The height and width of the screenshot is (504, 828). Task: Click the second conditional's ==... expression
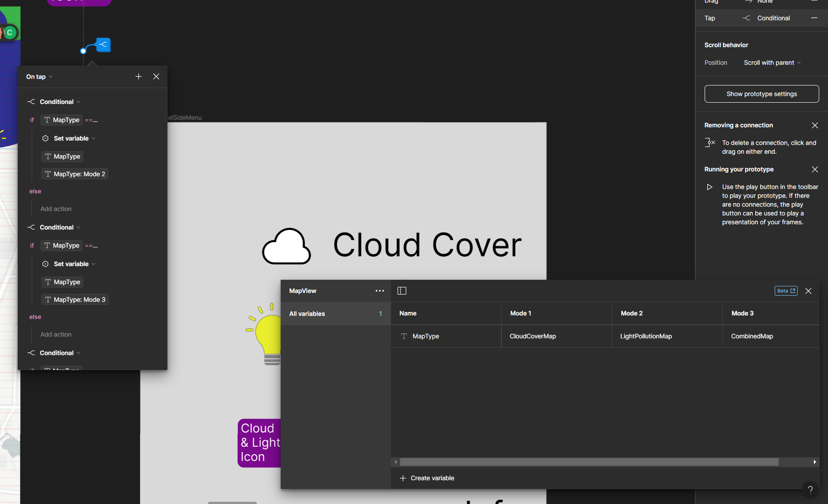(91, 245)
